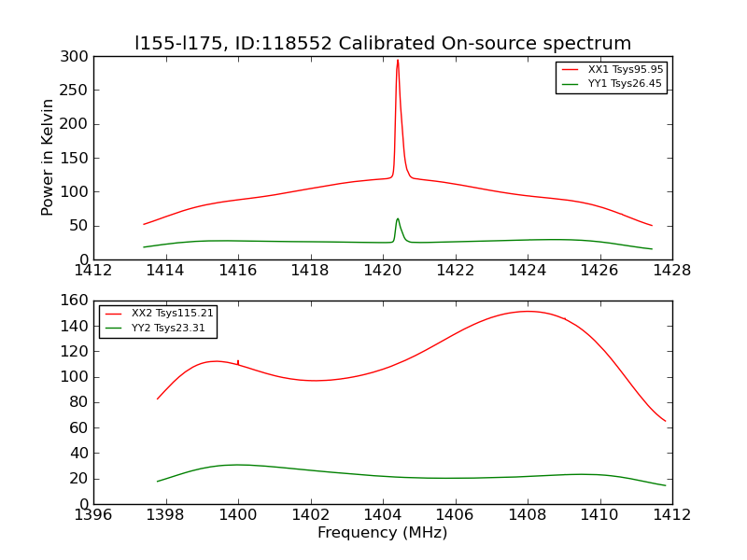Click the '160' tick label on lower y-axis
The width and height of the screenshot is (747, 560).
[76, 301]
